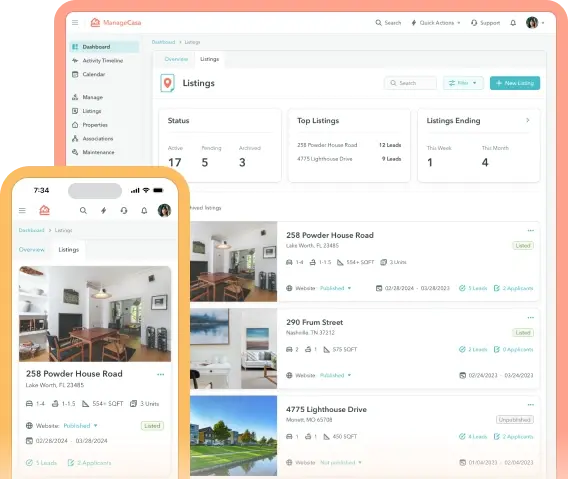The height and width of the screenshot is (479, 568).
Task: Open Calendar in the sidebar
Action: point(89,74)
